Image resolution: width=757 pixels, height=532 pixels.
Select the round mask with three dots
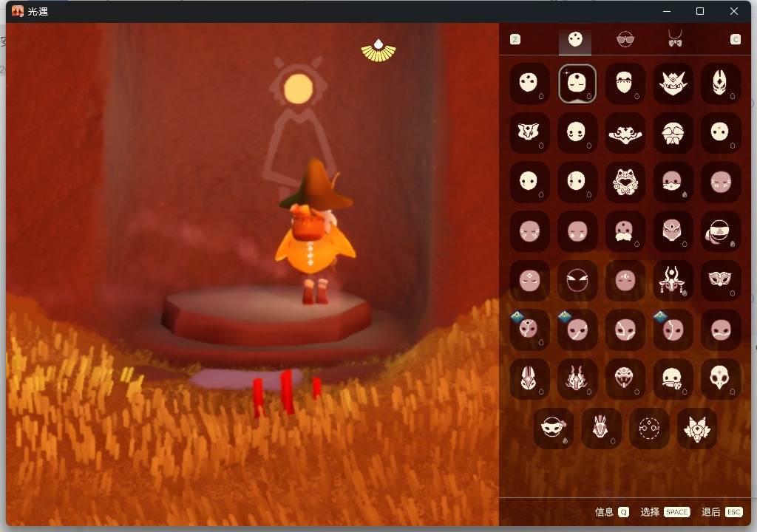[x=529, y=83]
